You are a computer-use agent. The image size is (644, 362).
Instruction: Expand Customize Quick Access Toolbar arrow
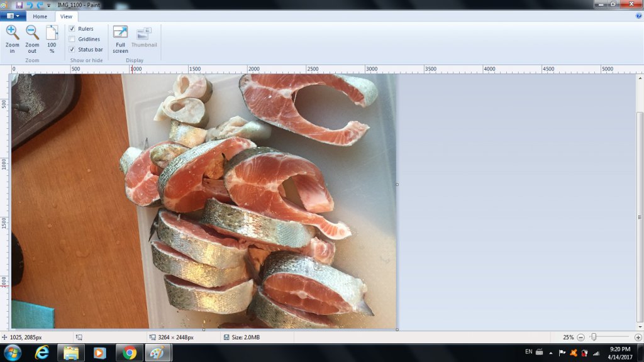click(x=48, y=5)
